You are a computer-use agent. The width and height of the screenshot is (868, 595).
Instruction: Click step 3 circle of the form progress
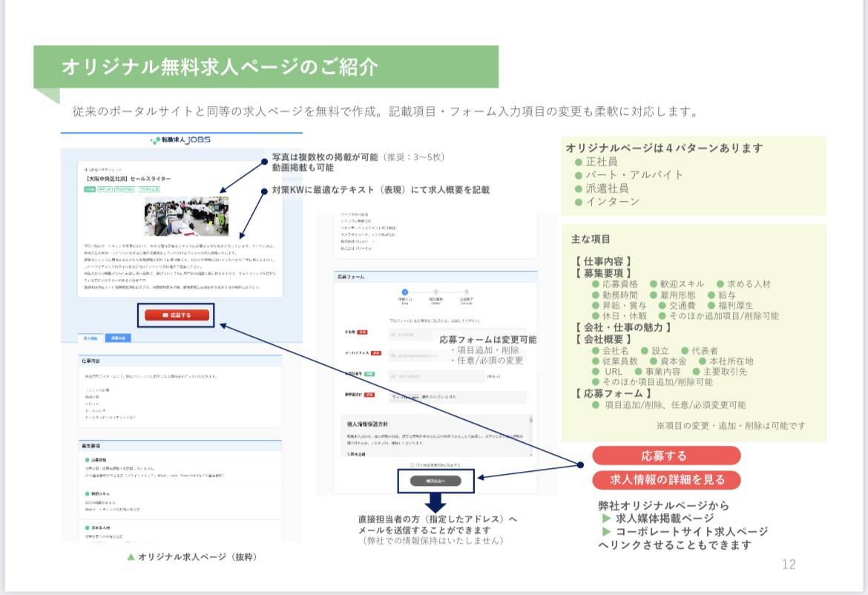click(x=466, y=292)
